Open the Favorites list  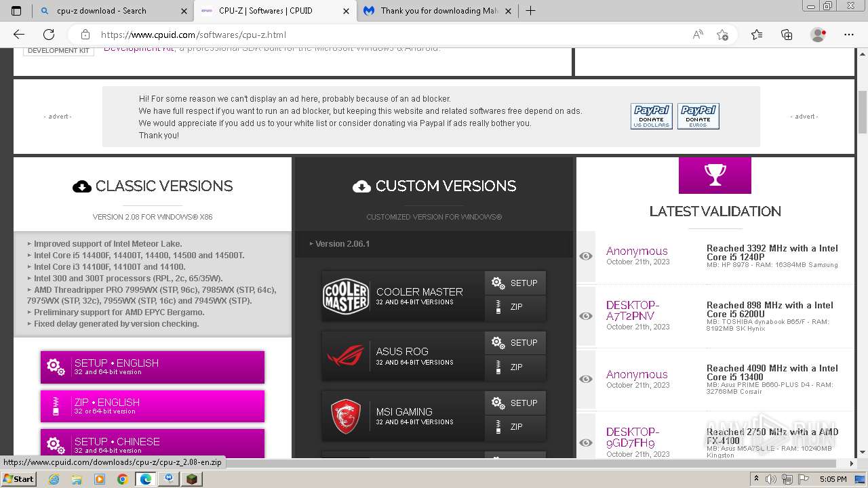coord(757,35)
